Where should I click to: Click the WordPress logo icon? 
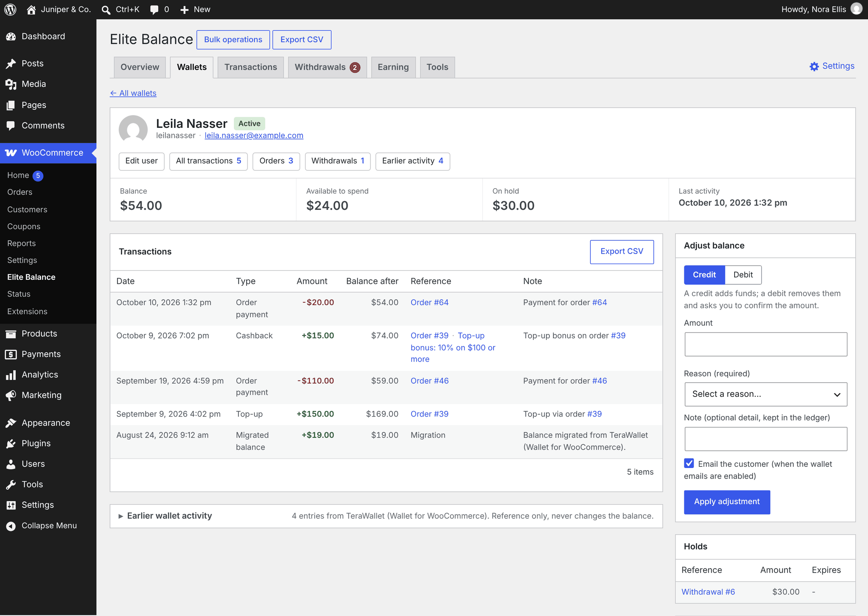(10, 9)
